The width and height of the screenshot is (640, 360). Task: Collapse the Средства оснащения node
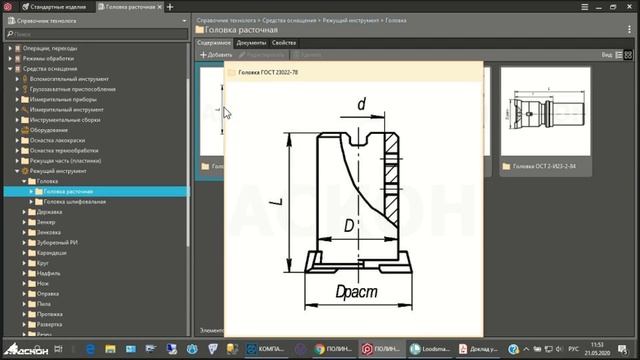tap(10, 69)
